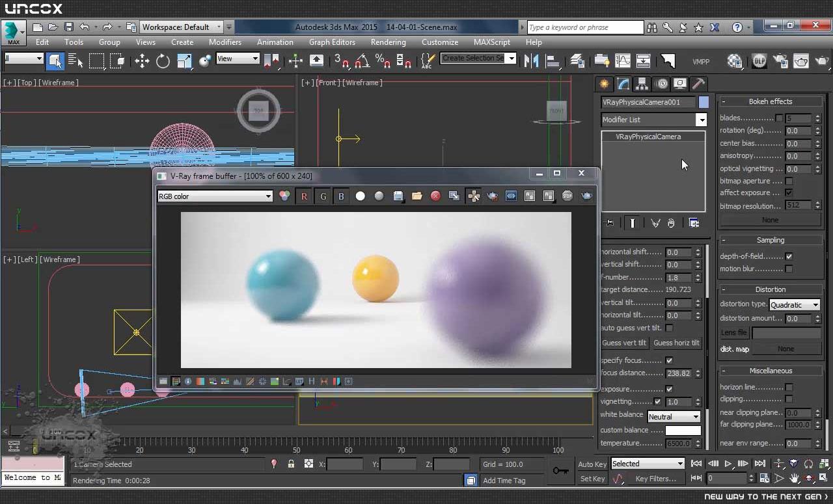The width and height of the screenshot is (833, 504).
Task: Click the Mirror tool icon
Action: coord(531,61)
